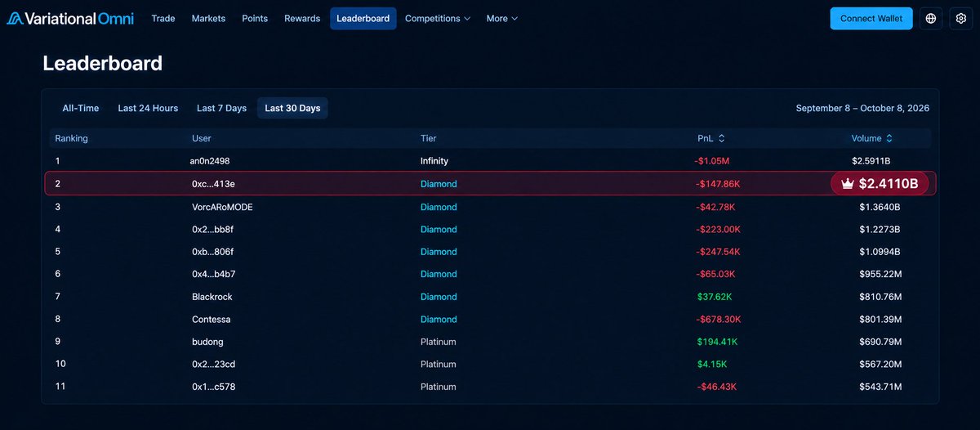Click the September 8 – October 8 date range
Viewport: 980px width, 430px height.
pos(862,108)
